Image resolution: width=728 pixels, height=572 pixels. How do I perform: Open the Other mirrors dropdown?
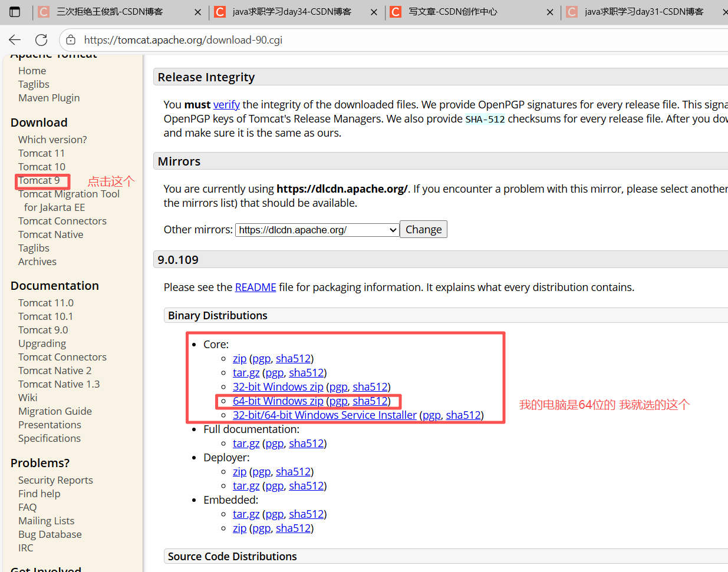(x=317, y=230)
